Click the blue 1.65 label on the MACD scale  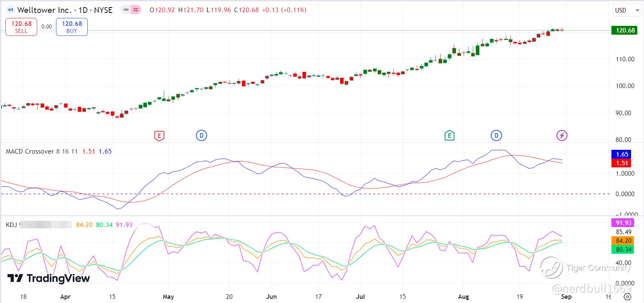tap(621, 154)
